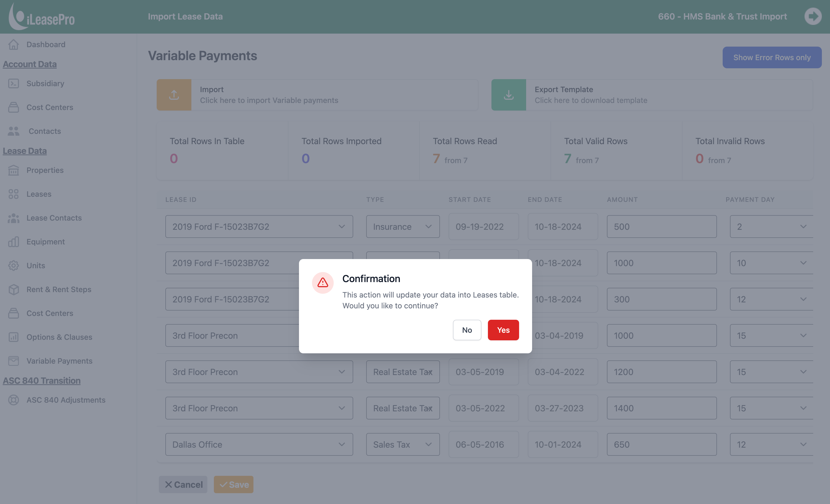Click the amount field containing 1400
830x504 pixels.
(662, 408)
